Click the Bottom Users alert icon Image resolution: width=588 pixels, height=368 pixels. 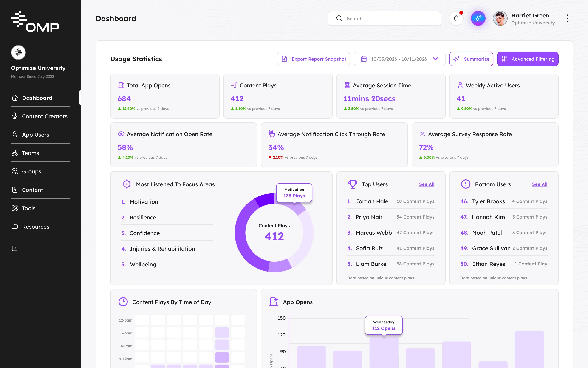(466, 184)
